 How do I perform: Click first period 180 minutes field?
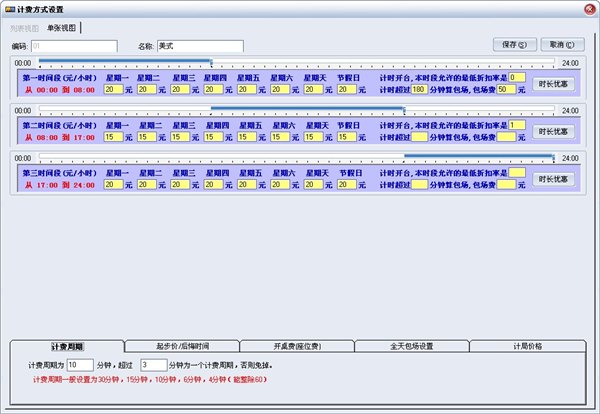(419, 90)
